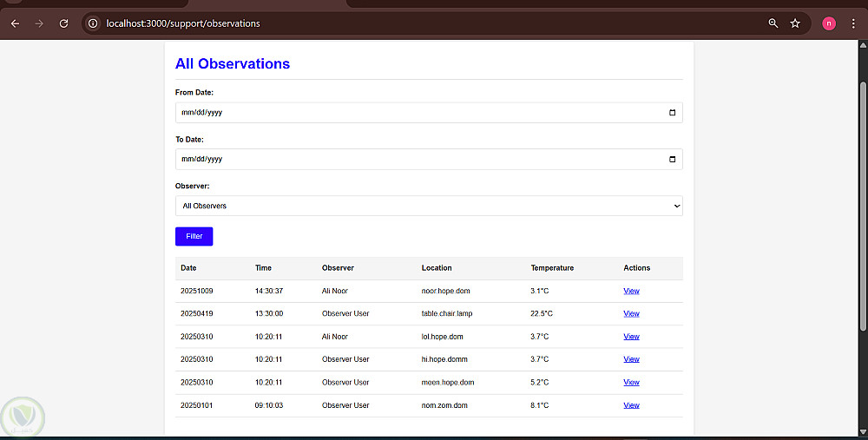Click location lol.hope.dom
This screenshot has height=440, width=868.
coord(443,337)
